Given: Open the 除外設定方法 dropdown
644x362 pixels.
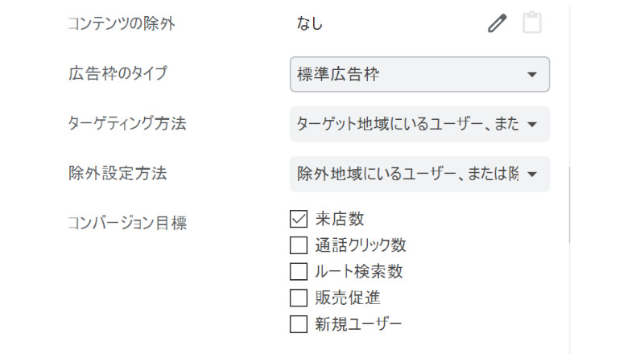Looking at the screenshot, I should click(419, 174).
